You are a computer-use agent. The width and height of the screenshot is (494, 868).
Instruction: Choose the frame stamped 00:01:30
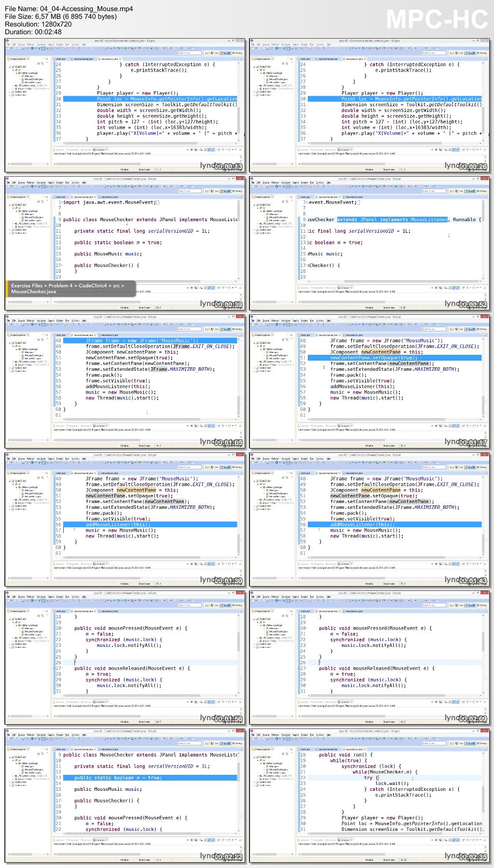click(x=125, y=519)
